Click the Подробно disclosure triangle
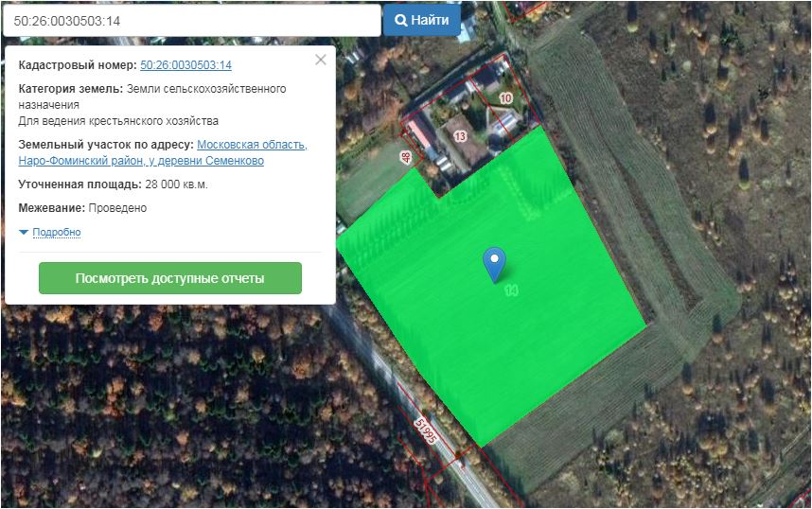Viewport: 812px width, 509px height. [x=24, y=233]
